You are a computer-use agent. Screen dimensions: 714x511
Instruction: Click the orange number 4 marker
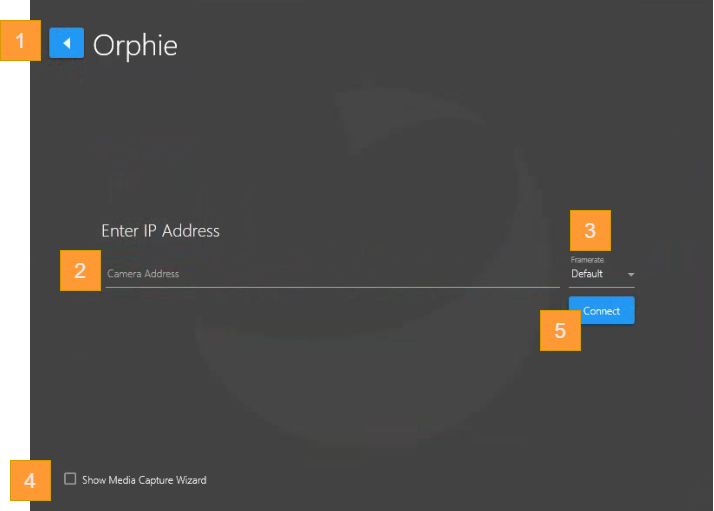tap(30, 481)
